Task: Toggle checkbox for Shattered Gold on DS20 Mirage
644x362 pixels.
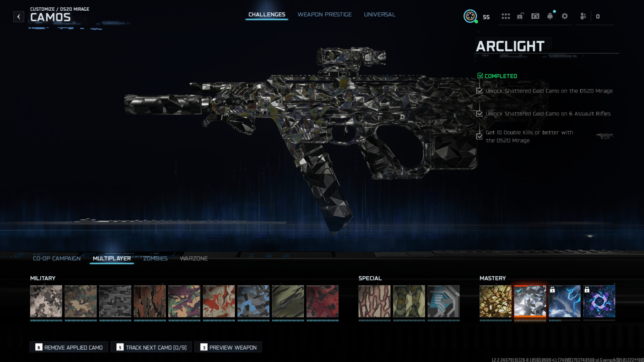Action: 480,91
